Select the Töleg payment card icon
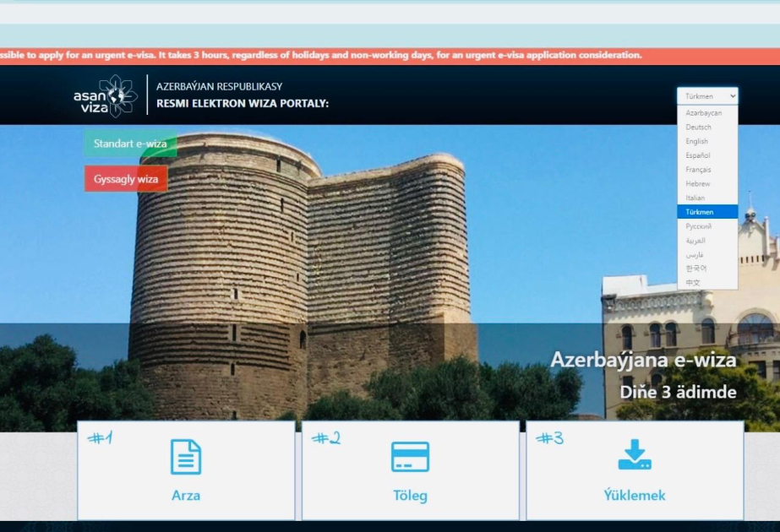780x532 pixels. [412, 457]
